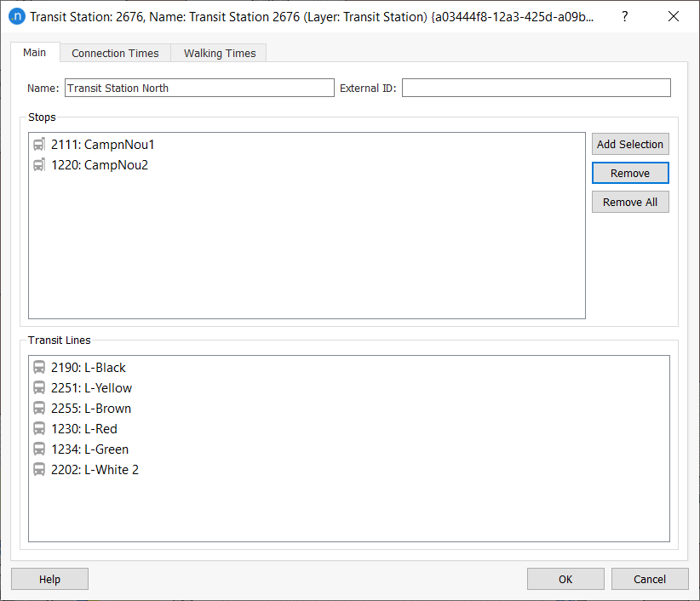The image size is (700, 601).
Task: Click the bus icon next to L-White 2
Action: point(39,470)
